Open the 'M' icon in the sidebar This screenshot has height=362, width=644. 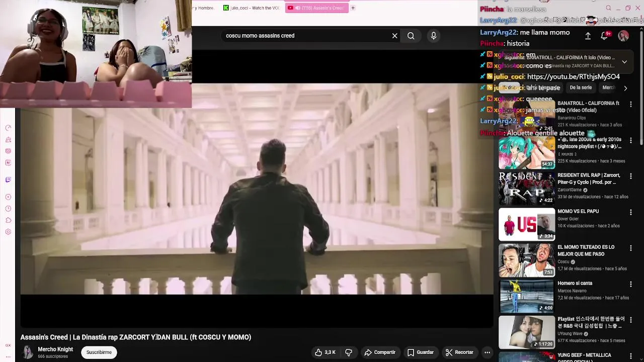coord(8,162)
